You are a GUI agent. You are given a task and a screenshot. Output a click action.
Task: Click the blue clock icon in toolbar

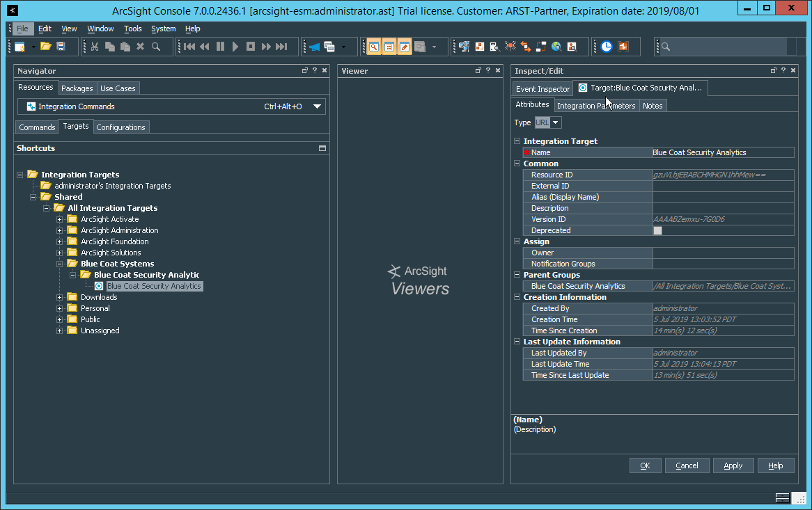coord(607,47)
